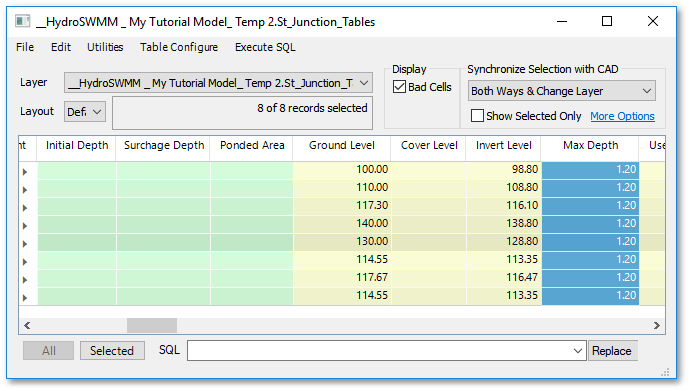
Task: Click the Ground Level cell 110.00
Action: [342, 188]
